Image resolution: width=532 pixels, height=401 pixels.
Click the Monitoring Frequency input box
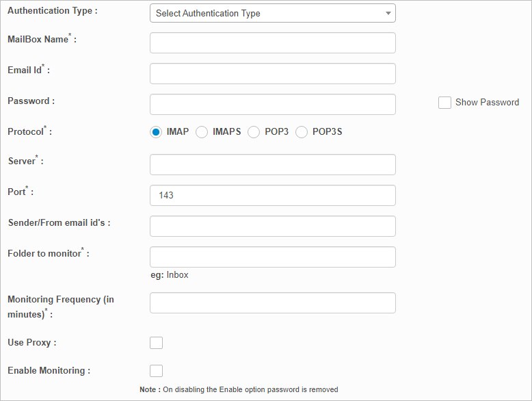[272, 302]
